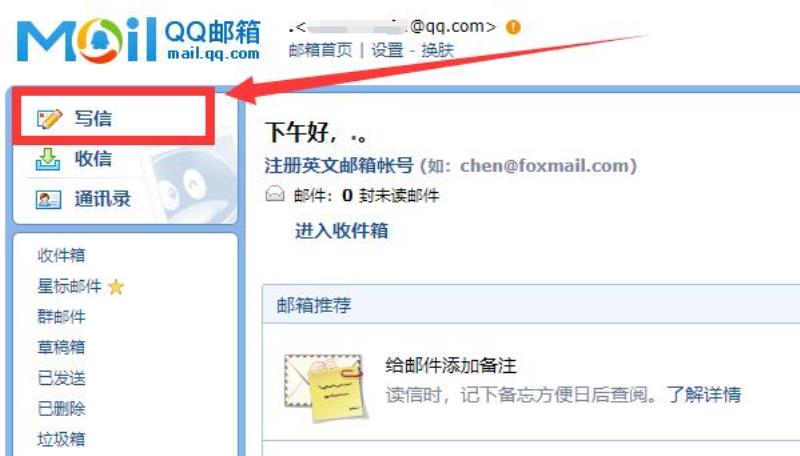Image resolution: width=800 pixels, height=456 pixels.
Task: Select 垃圾箱 junk folder
Action: click(x=61, y=439)
